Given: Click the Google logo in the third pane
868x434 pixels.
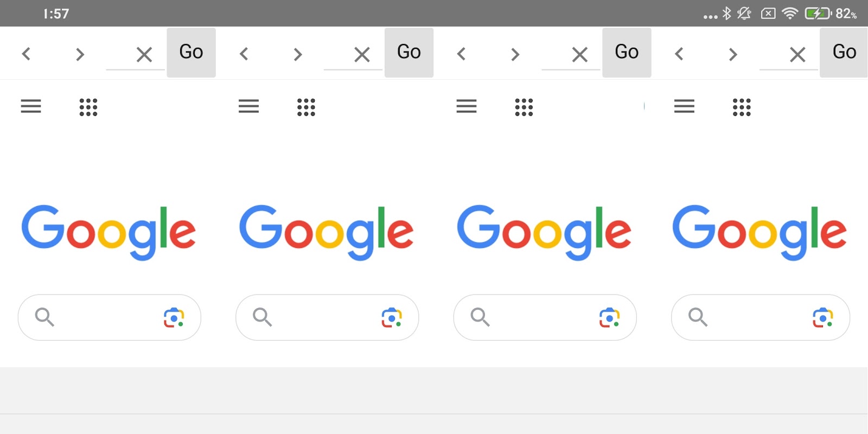Looking at the screenshot, I should tap(544, 232).
